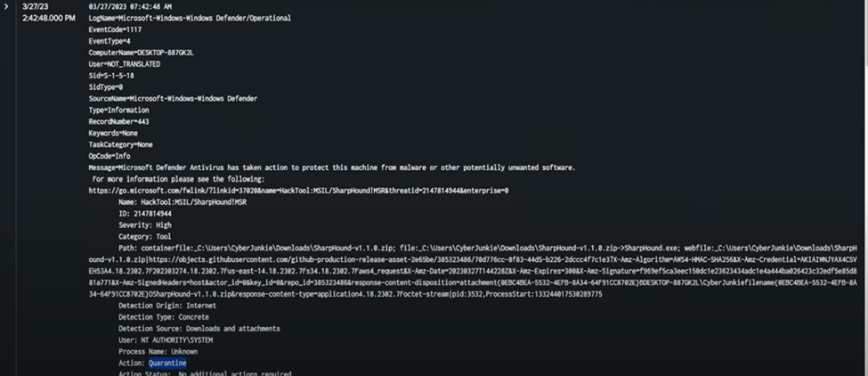Click the 3/27/23 event date

pyautogui.click(x=36, y=6)
